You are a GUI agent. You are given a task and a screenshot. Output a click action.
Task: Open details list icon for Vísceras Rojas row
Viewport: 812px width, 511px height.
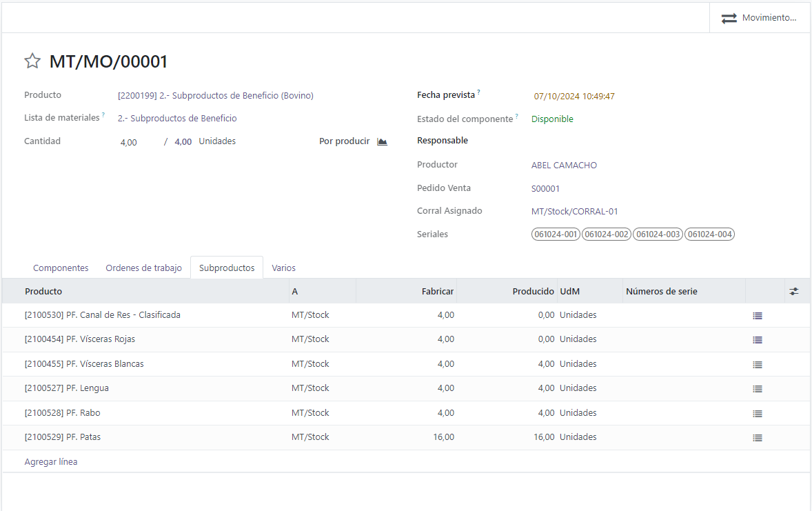click(x=757, y=340)
